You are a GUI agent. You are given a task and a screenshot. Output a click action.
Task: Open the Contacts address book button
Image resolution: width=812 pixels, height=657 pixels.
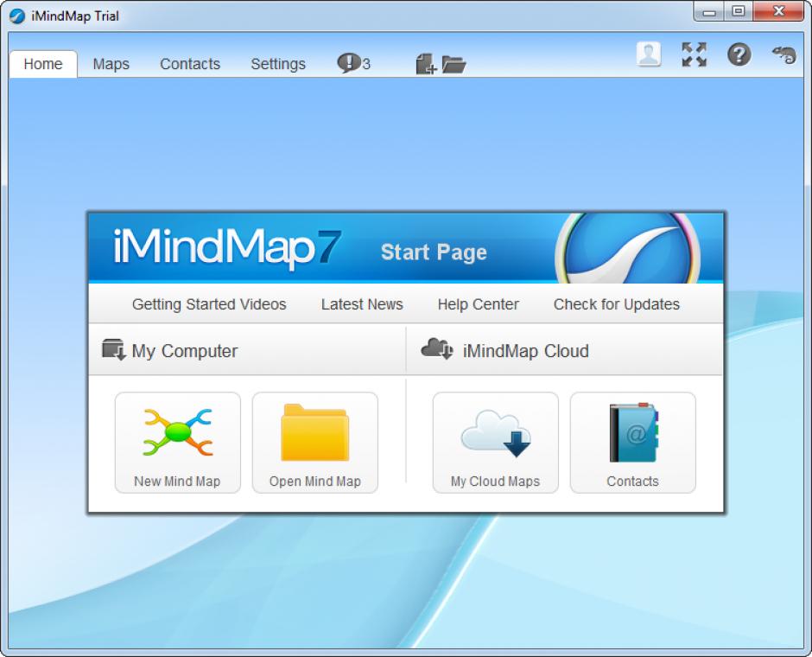[x=633, y=443]
